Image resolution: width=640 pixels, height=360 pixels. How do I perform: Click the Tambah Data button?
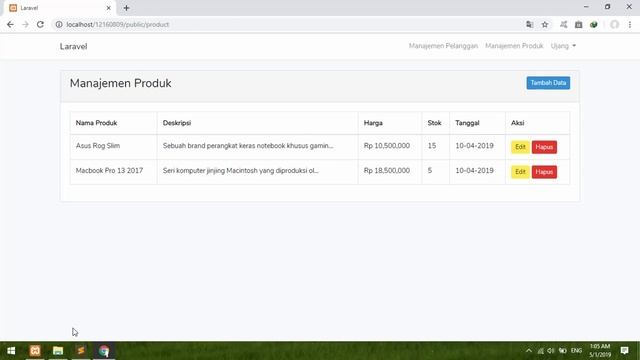[548, 83]
